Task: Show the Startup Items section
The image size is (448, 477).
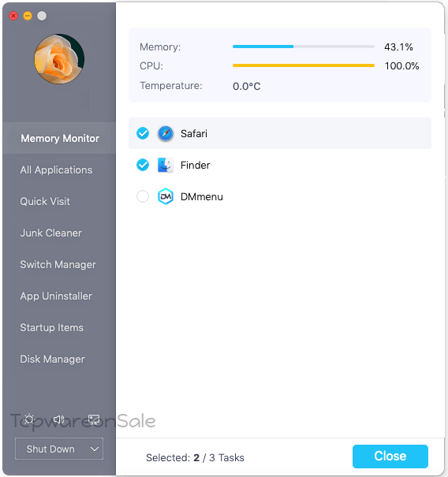Action: (51, 328)
